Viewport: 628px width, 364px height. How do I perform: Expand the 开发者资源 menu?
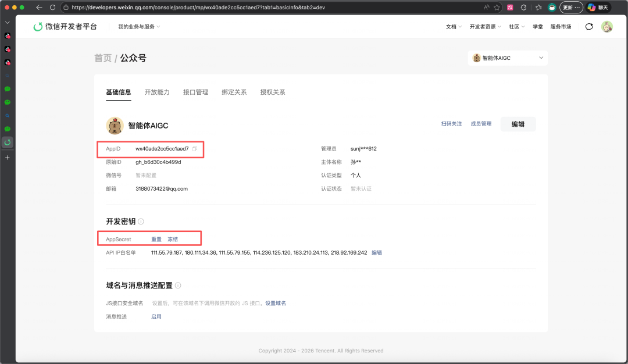485,26
